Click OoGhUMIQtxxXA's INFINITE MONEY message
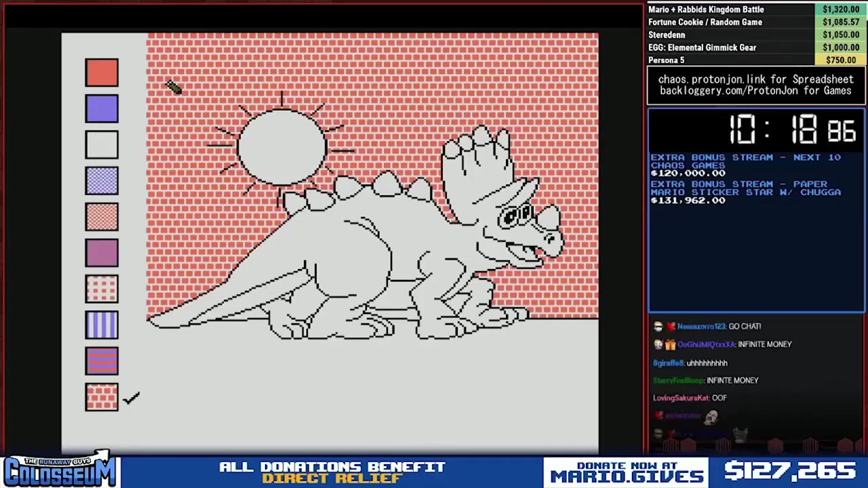 [x=765, y=344]
